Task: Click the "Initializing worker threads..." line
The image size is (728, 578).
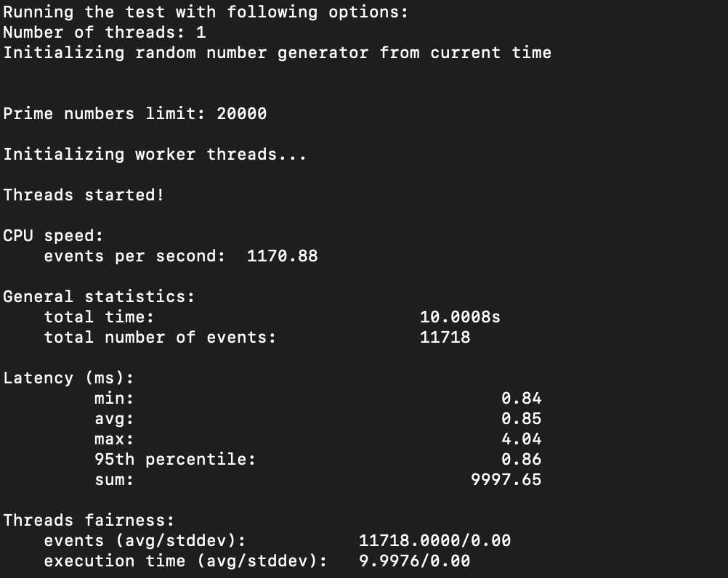Action: pyautogui.click(x=155, y=155)
